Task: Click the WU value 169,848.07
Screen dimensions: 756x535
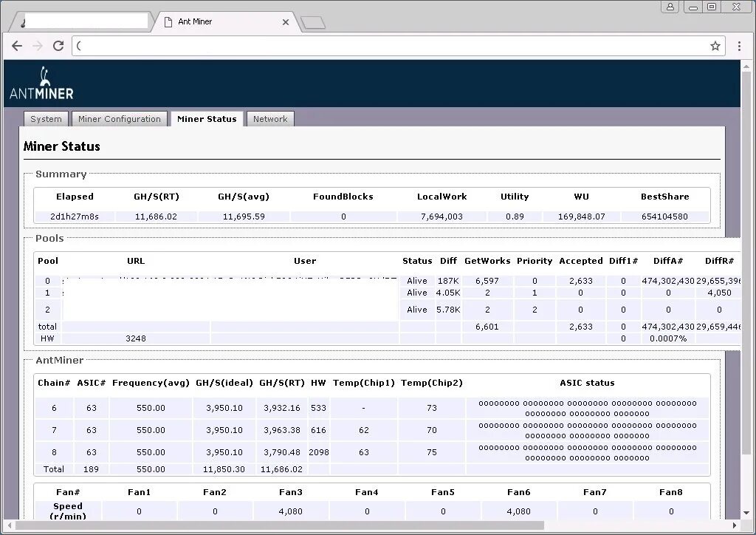Action: tap(581, 217)
